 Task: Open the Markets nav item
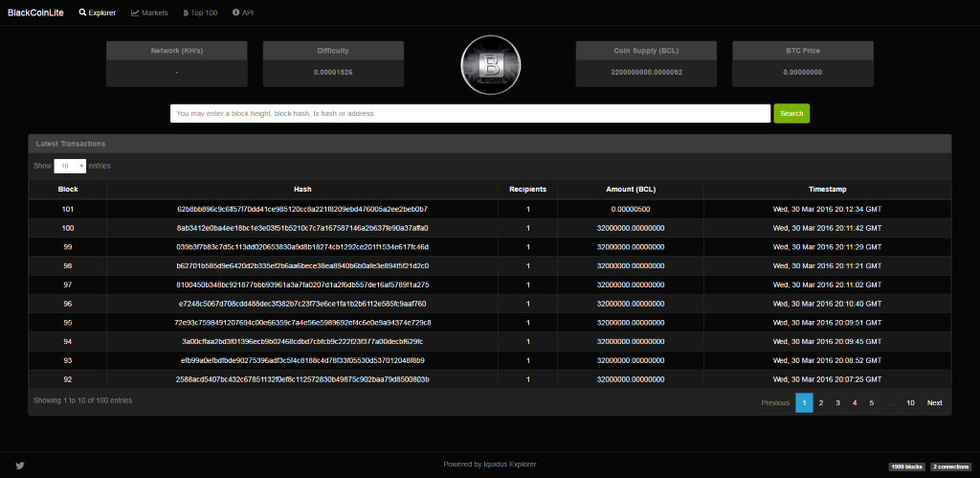click(149, 12)
